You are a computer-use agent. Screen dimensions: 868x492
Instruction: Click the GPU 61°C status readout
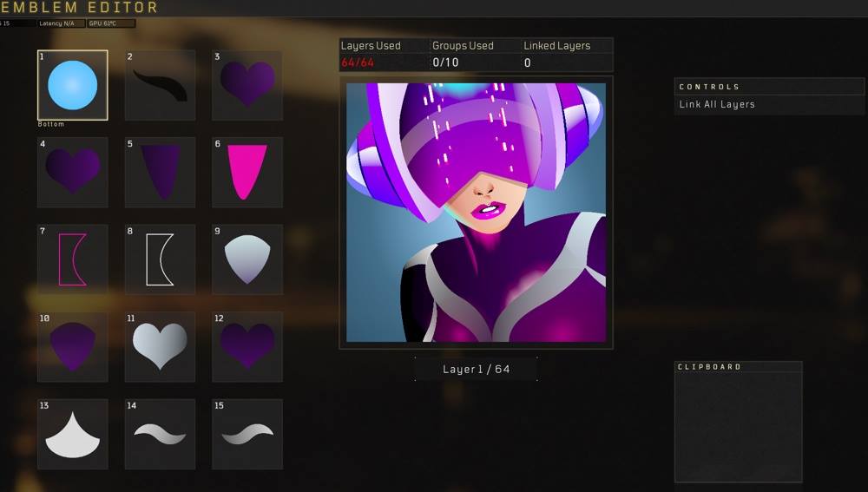(111, 23)
